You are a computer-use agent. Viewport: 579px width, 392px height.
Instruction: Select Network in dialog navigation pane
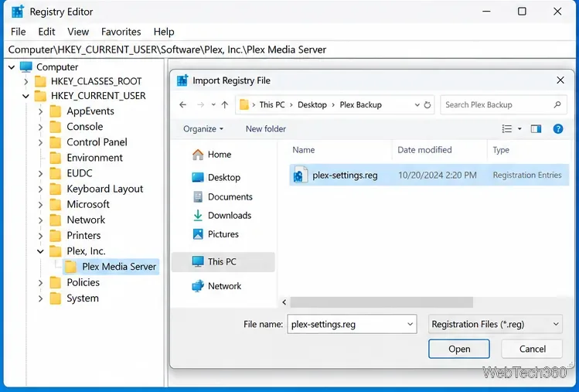coord(216,286)
